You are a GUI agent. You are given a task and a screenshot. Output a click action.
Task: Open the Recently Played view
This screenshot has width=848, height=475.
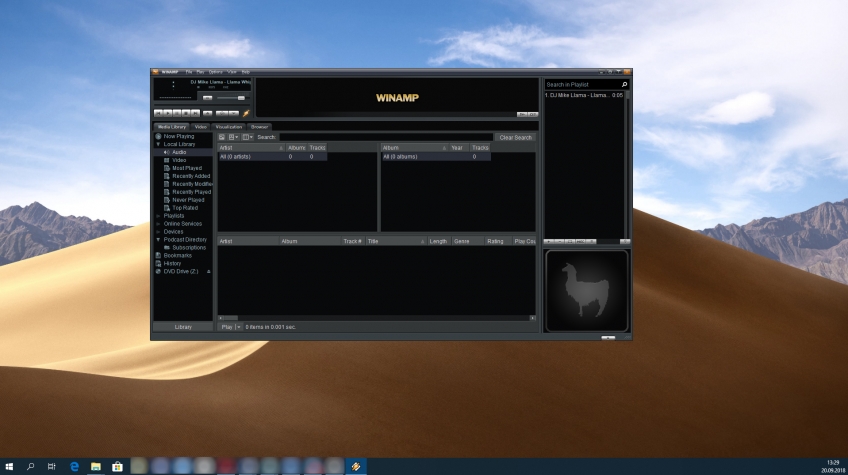coord(191,192)
